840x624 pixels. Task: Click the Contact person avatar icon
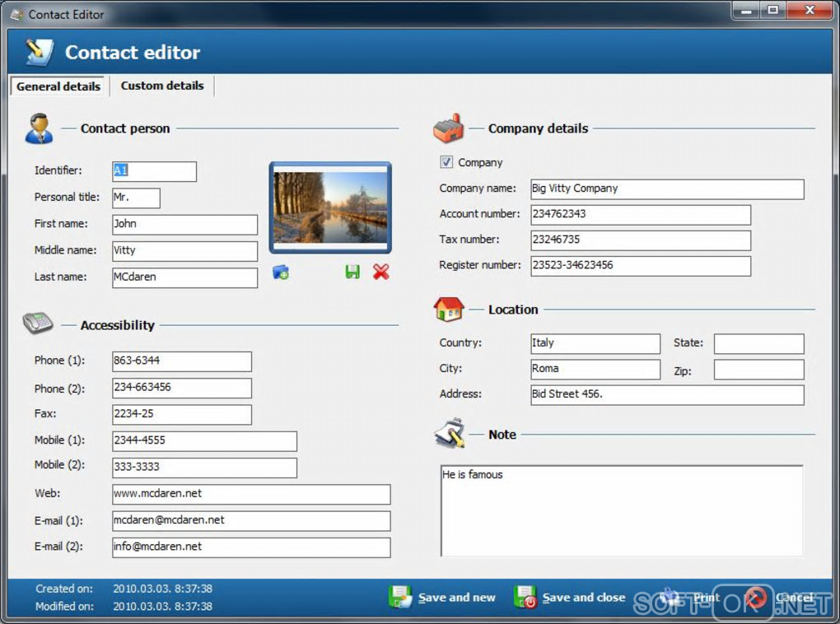click(39, 128)
